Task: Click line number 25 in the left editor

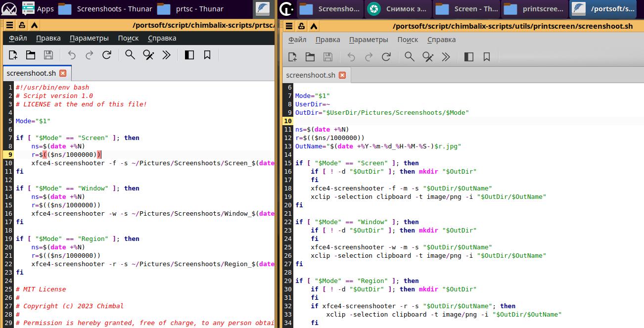Action: point(8,289)
